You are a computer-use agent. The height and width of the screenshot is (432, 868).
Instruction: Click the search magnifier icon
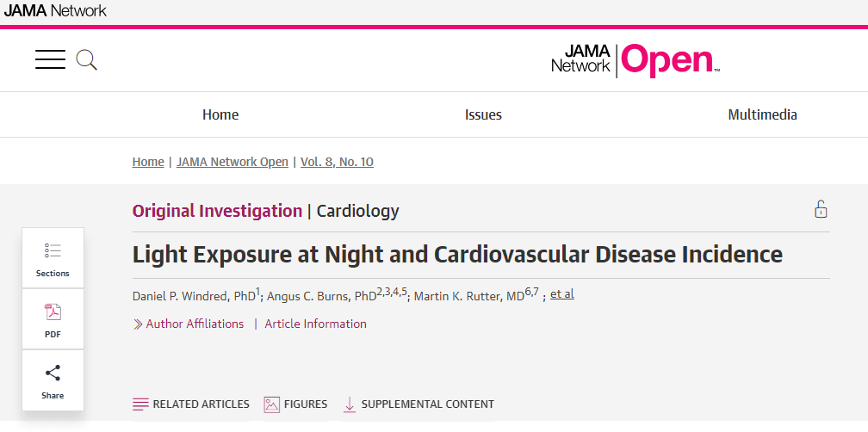pyautogui.click(x=86, y=59)
